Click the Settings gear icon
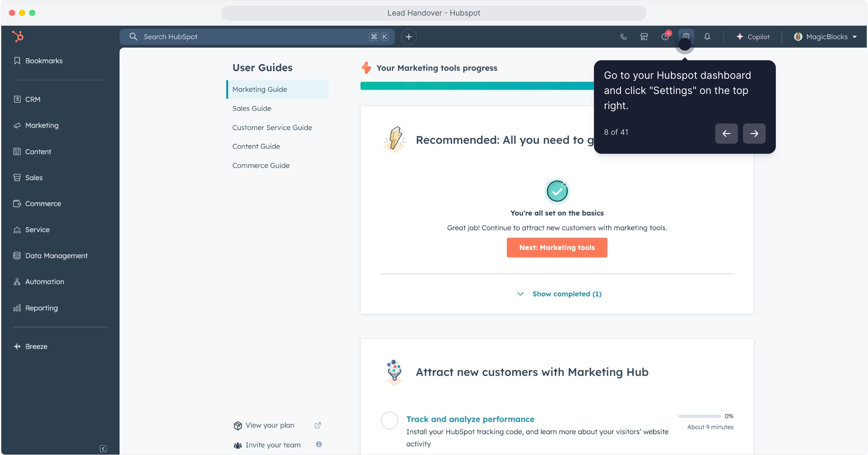Viewport: 868px width, 455px height. 686,36
